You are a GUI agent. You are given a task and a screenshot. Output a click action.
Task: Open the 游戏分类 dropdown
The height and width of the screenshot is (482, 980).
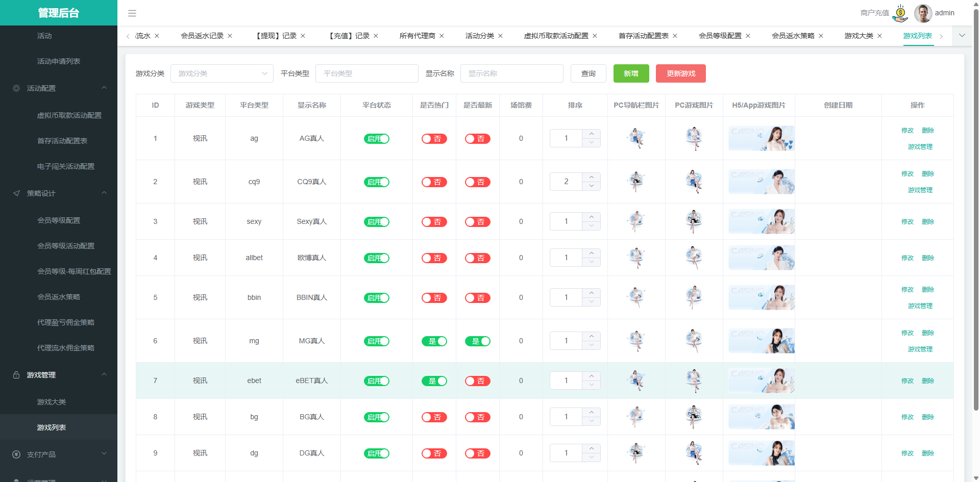222,73
